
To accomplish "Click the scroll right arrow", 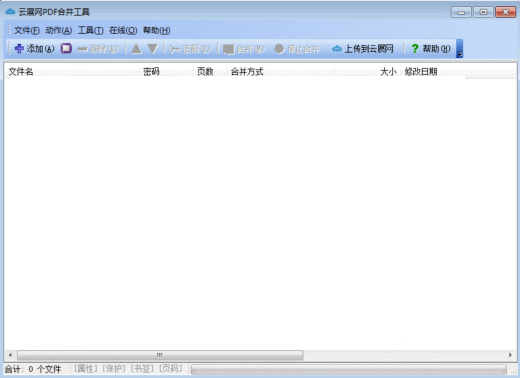I will coord(510,355).
